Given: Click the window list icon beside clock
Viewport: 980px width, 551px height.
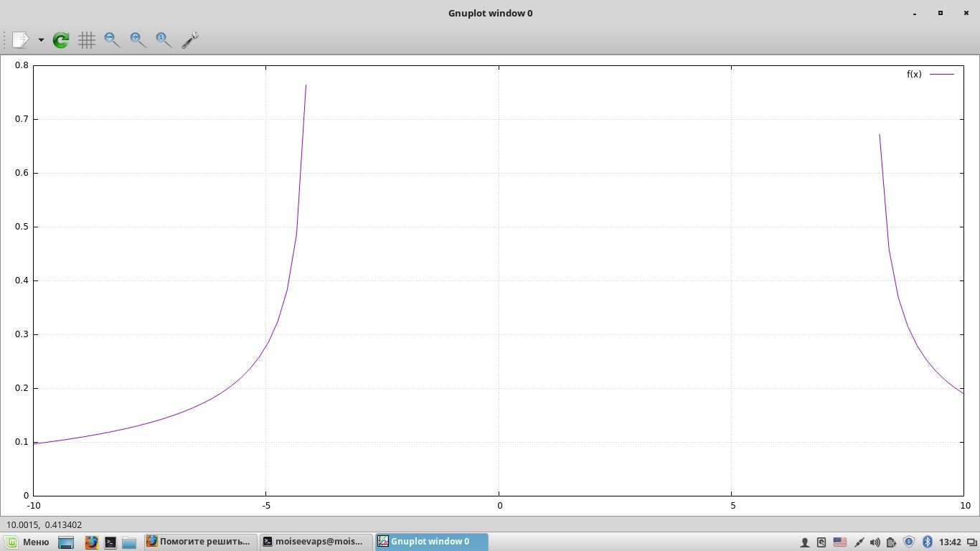Looking at the screenshot, I should [972, 542].
